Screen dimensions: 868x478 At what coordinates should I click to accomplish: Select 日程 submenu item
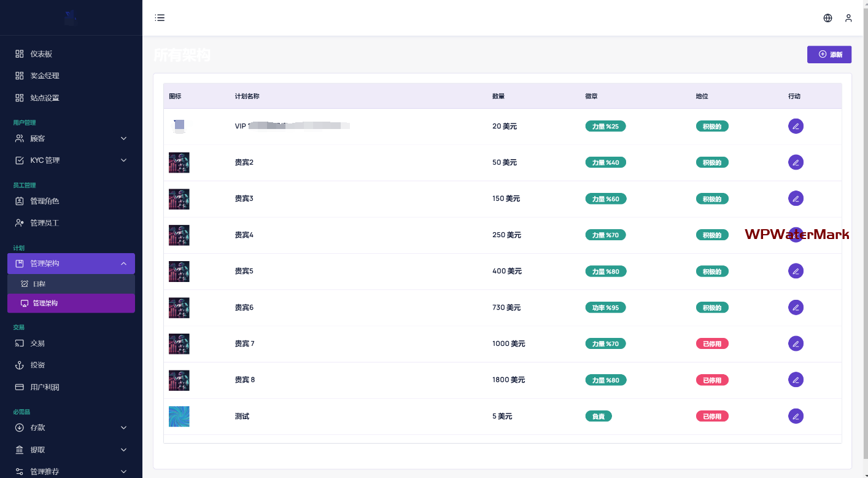39,284
